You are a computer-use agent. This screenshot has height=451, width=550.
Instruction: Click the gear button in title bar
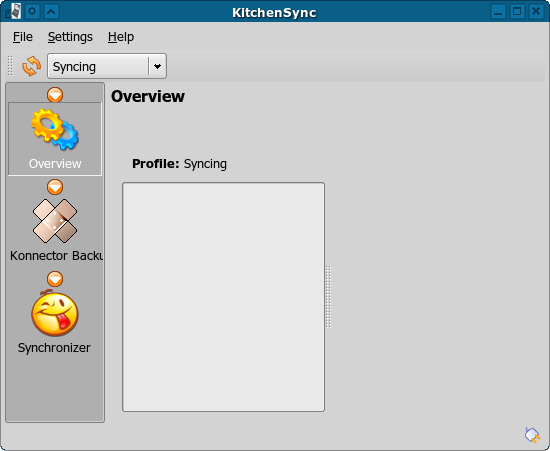click(x=32, y=12)
